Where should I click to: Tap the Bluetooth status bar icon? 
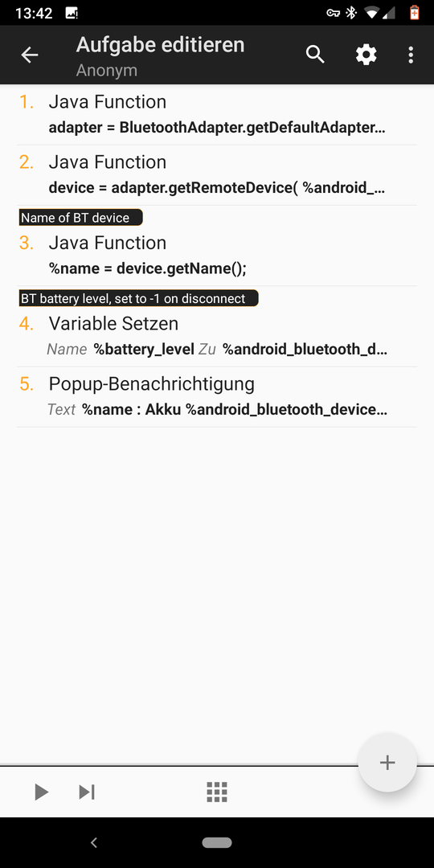(x=351, y=12)
